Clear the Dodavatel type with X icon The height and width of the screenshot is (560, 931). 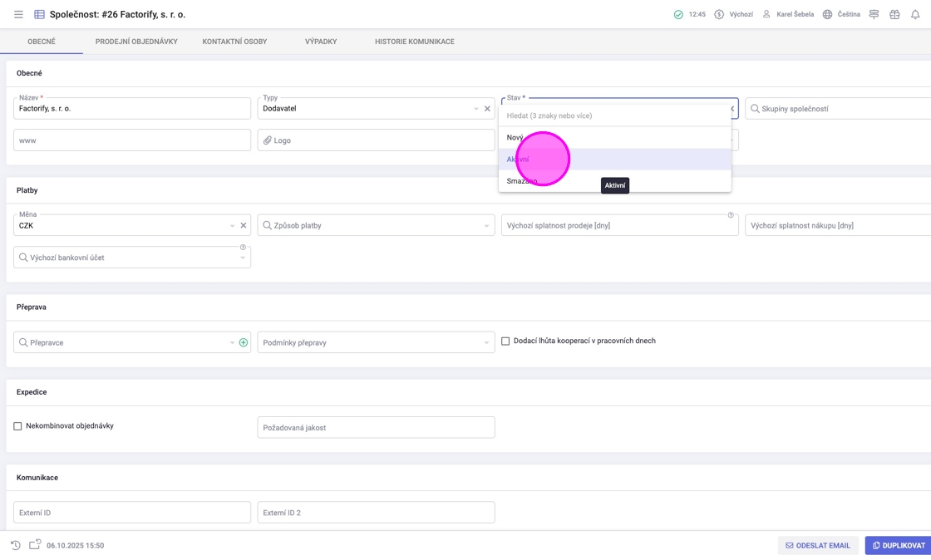[487, 109]
